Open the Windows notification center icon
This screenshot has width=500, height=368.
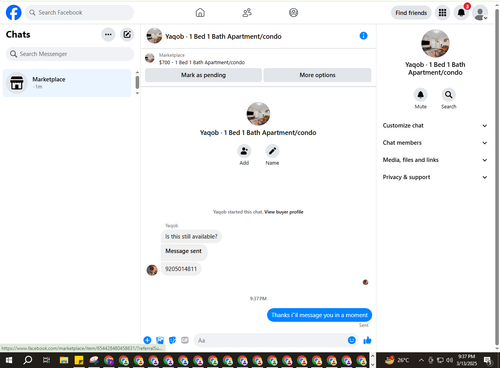pyautogui.click(x=488, y=360)
